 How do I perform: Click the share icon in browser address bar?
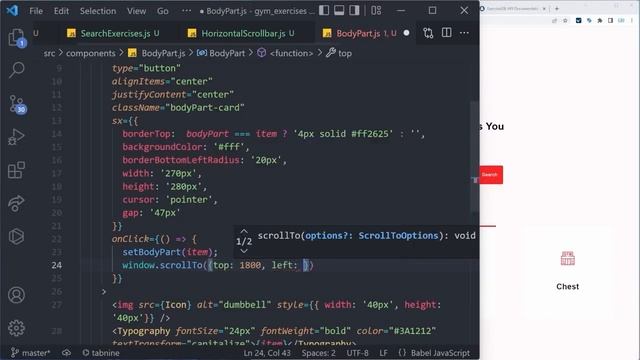[x=554, y=20]
